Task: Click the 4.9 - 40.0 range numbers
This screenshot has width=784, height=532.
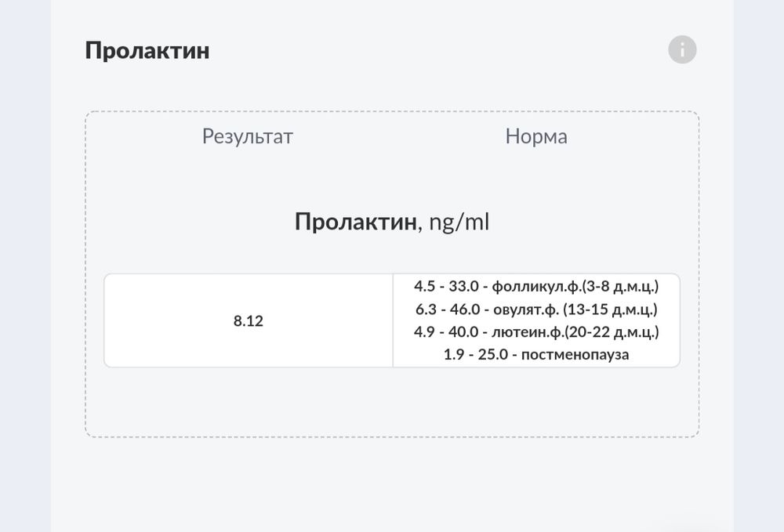Action: [x=444, y=332]
